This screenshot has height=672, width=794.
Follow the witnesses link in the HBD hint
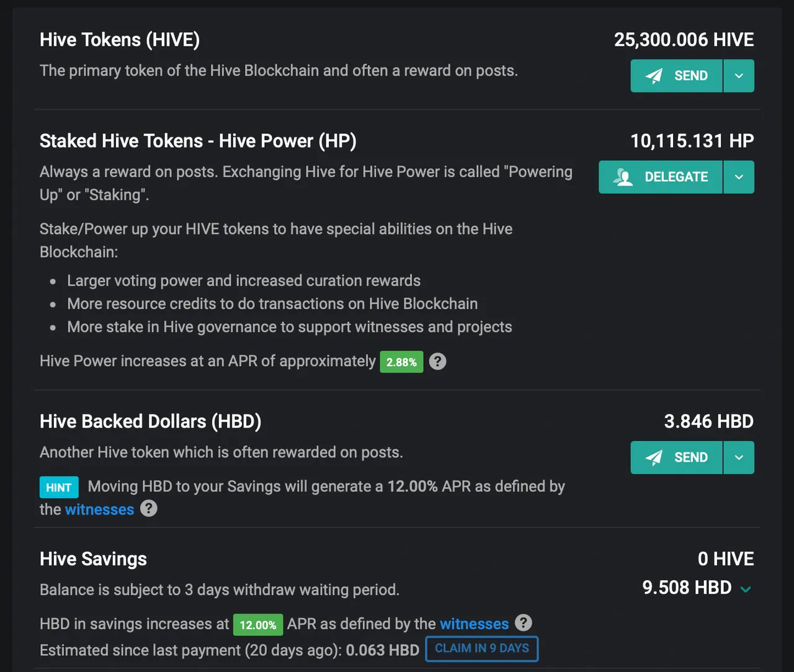coord(99,509)
